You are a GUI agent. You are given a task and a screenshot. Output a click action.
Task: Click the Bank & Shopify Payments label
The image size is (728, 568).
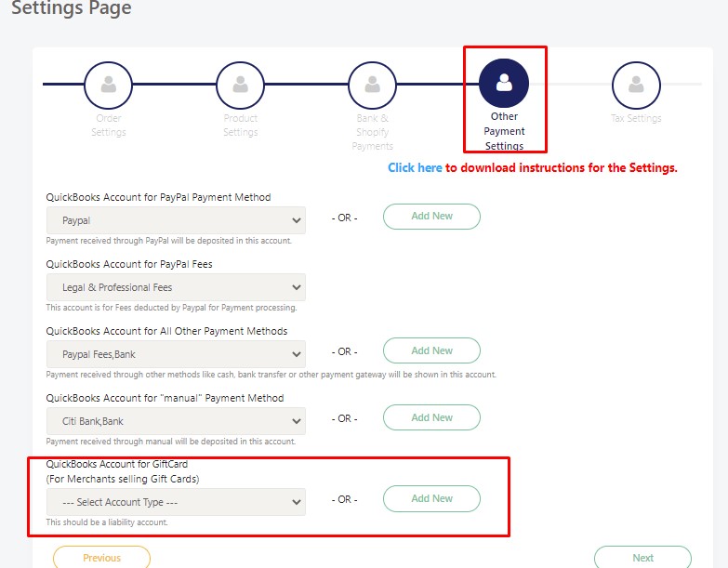pos(372,132)
